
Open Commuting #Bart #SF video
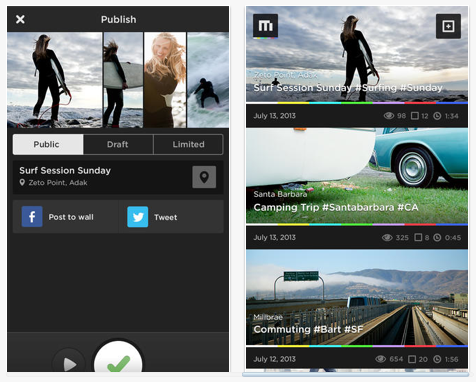pyautogui.click(x=357, y=298)
